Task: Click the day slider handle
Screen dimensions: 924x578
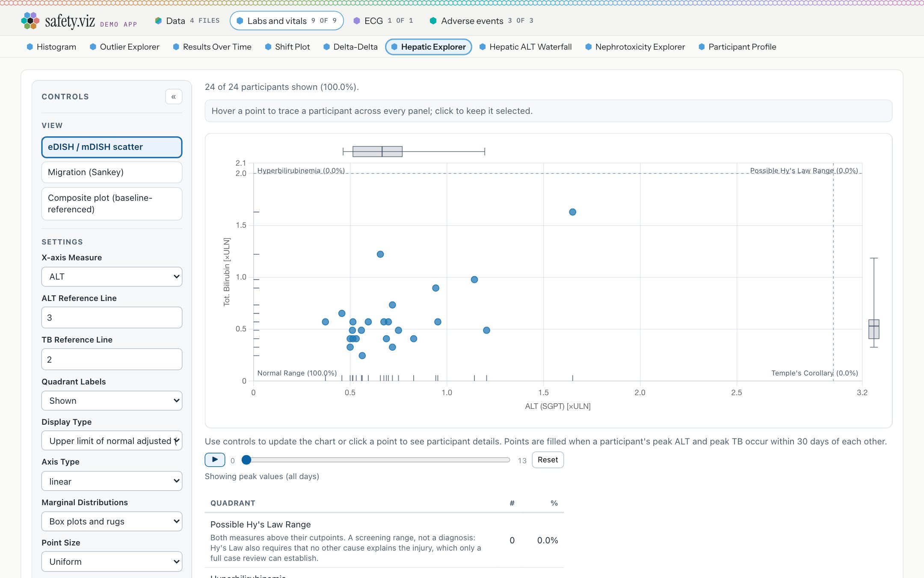Action: point(246,460)
